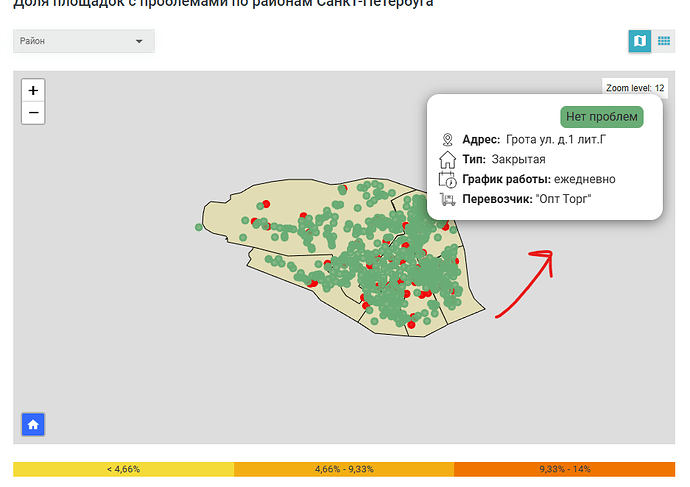The width and height of the screenshot is (690, 487).
Task: Click the location pin icon beside Адрес
Action: click(447, 139)
